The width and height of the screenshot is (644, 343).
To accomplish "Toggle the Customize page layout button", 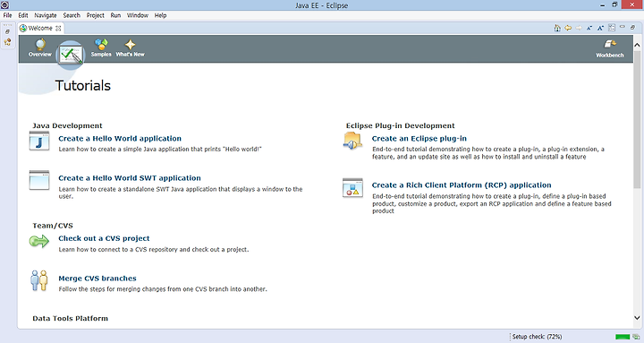I will point(612,28).
